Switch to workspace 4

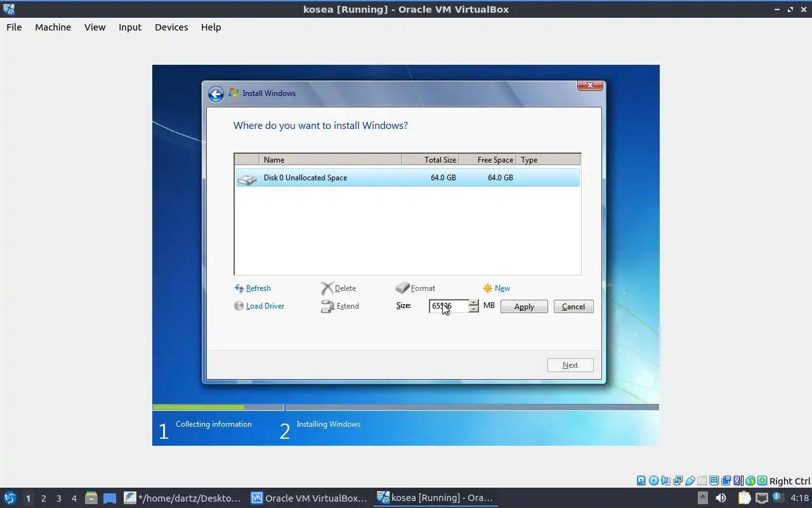[x=74, y=498]
